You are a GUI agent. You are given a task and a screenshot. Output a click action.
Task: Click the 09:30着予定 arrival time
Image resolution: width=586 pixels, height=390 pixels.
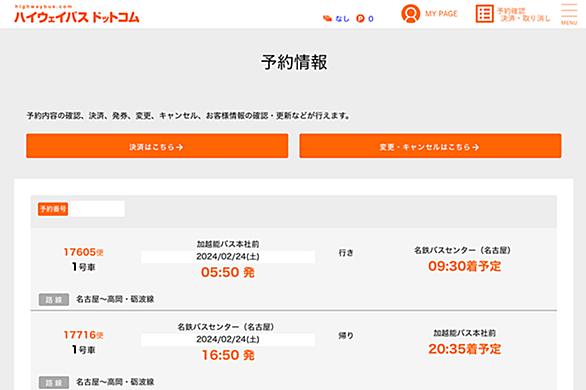(x=465, y=266)
